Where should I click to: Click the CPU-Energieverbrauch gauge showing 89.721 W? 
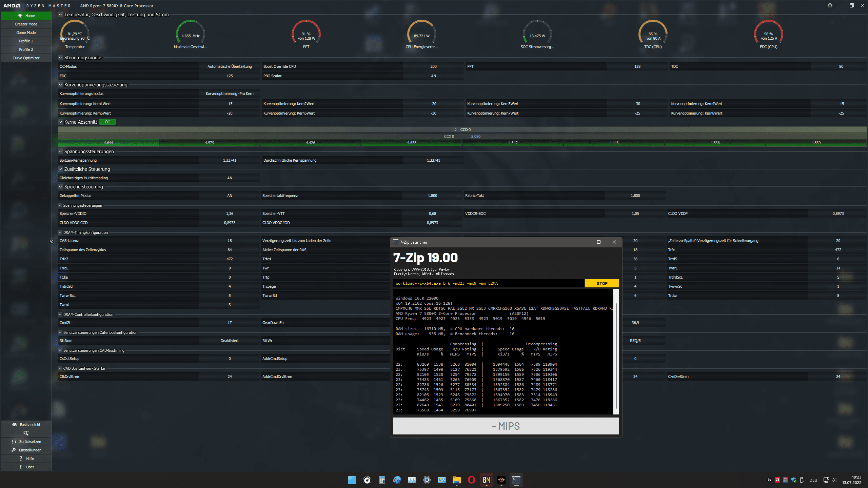[422, 34]
